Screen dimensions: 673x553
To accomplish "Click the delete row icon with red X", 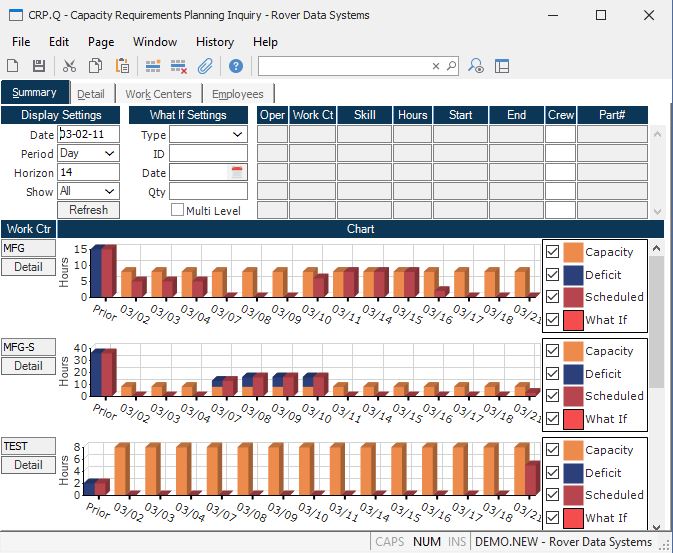I will (179, 66).
